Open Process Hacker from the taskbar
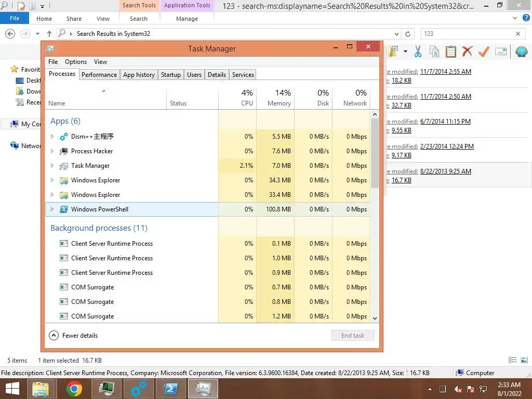Screen dimensions: 532x399 click(107, 389)
